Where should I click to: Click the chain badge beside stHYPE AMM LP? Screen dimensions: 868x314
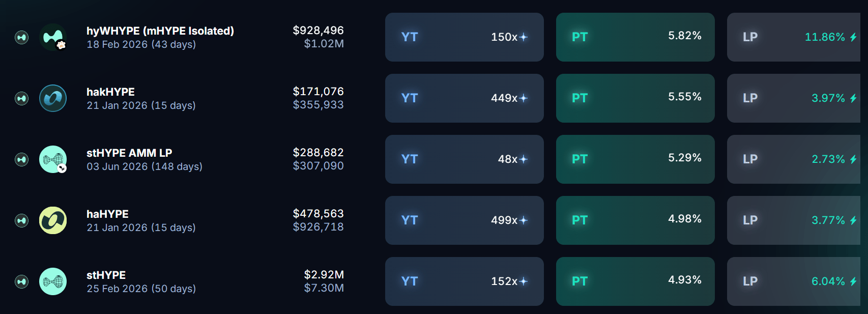pyautogui.click(x=21, y=159)
